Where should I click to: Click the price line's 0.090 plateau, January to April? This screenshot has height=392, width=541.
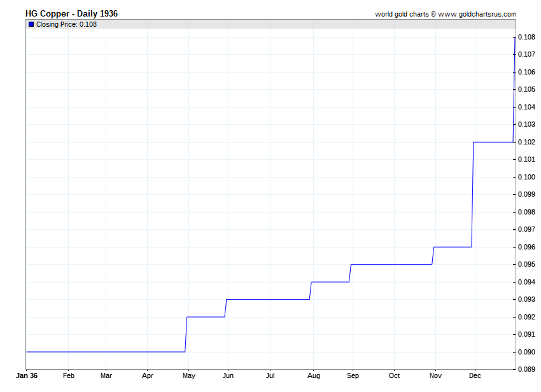tap(106, 352)
